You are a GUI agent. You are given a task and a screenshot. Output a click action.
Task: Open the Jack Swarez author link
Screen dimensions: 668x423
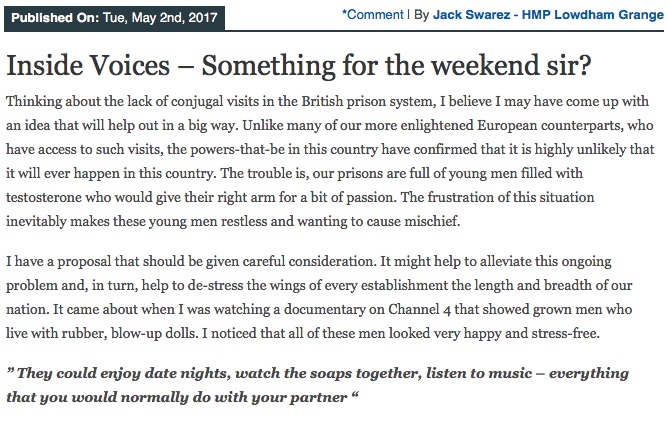(x=471, y=15)
